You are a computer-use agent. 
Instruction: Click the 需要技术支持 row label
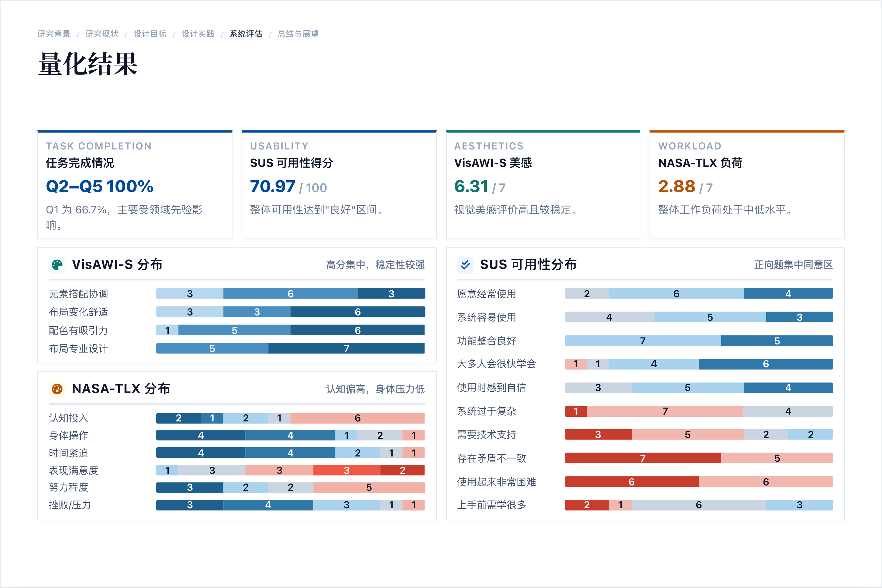[x=487, y=435]
